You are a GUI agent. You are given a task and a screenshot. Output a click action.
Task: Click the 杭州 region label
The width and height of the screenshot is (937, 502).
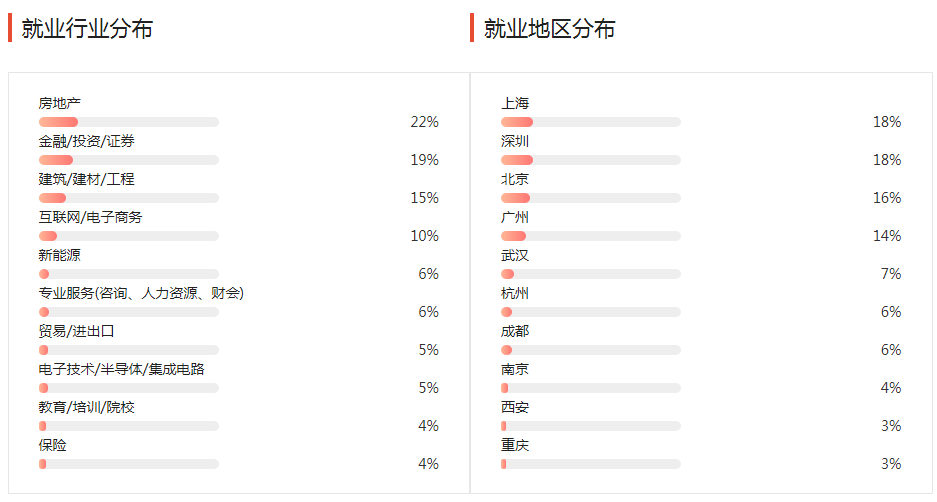[515, 293]
